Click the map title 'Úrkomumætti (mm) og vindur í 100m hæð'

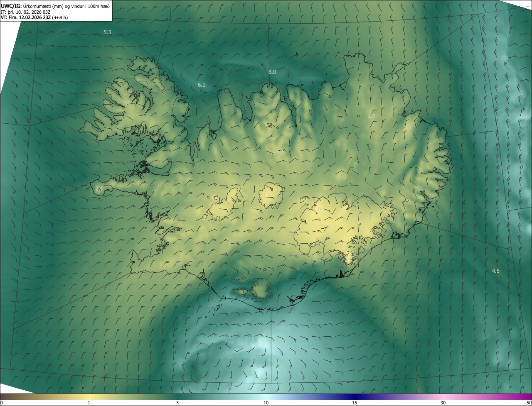[66, 5]
